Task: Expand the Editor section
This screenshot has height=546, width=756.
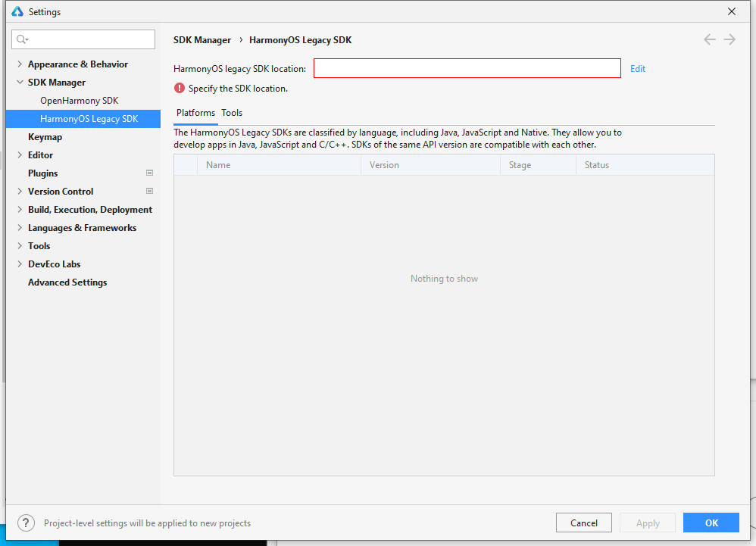Action: [20, 155]
